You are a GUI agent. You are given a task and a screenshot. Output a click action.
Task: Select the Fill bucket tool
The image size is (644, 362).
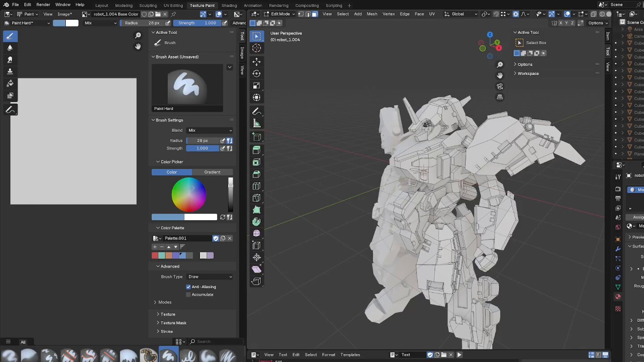tap(10, 84)
